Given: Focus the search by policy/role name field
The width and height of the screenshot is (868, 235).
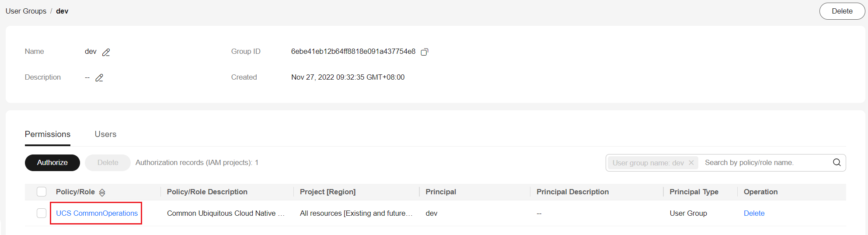Looking at the screenshot, I should pos(765,162).
